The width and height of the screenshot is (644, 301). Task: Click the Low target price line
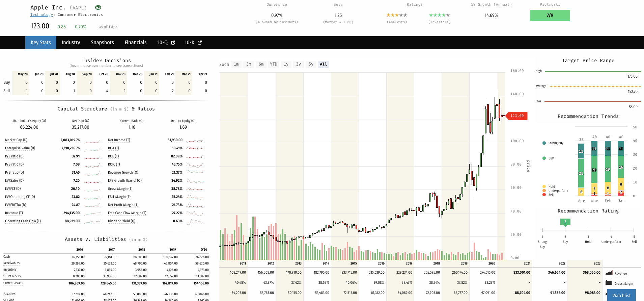coord(593,101)
